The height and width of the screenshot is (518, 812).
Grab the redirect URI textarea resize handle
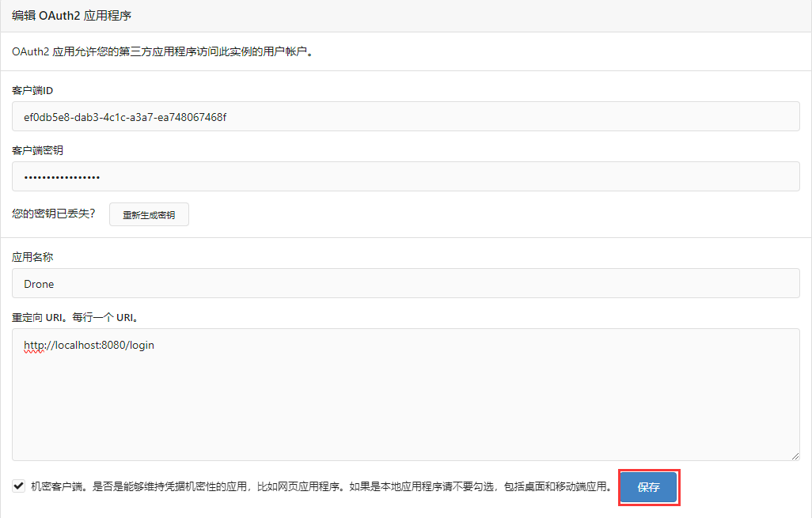point(795,456)
